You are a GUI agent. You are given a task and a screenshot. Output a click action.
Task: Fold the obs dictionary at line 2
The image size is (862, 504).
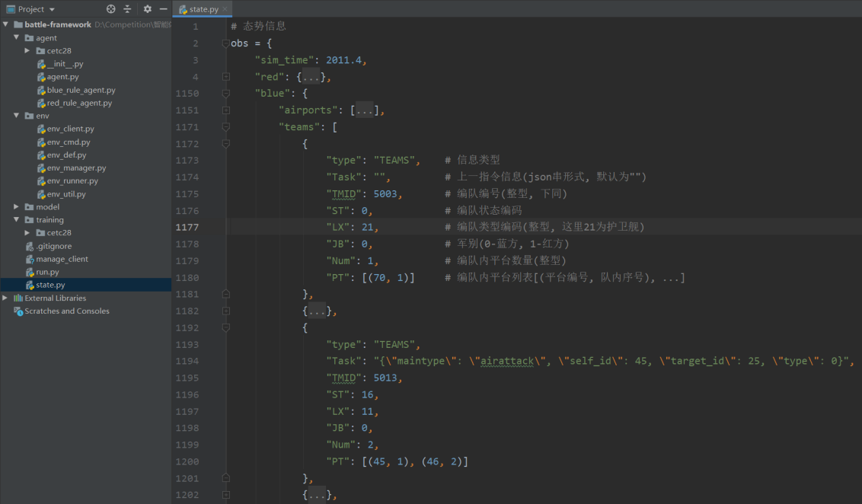226,43
